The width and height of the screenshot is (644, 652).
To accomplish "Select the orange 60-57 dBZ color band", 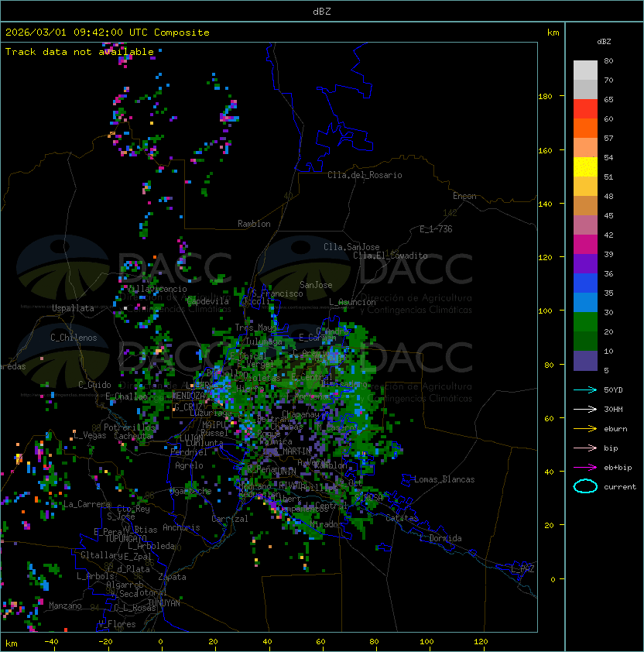I will pos(585,128).
